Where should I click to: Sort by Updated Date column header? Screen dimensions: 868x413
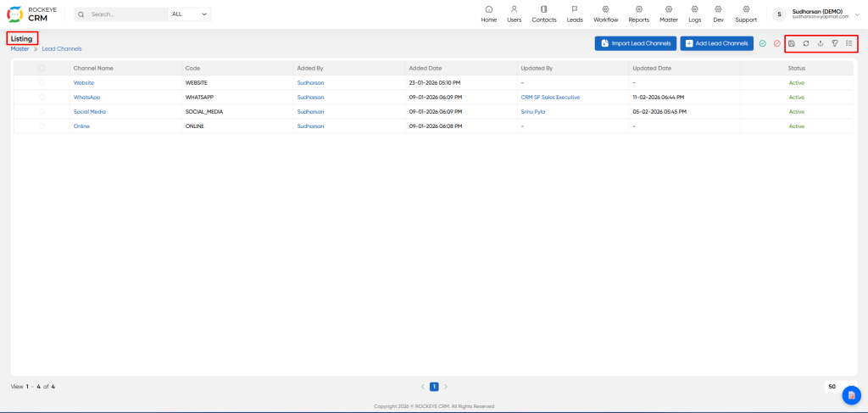click(652, 68)
